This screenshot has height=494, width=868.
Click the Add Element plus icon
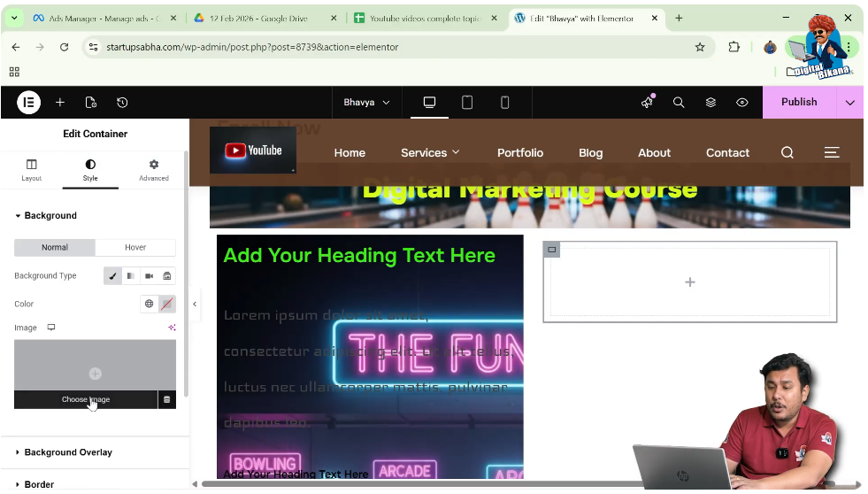pyautogui.click(x=60, y=103)
